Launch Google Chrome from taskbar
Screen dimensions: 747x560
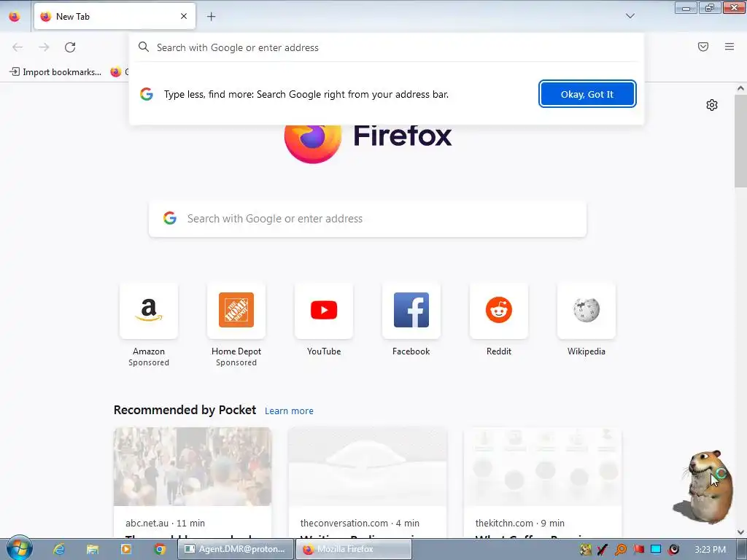click(x=160, y=549)
